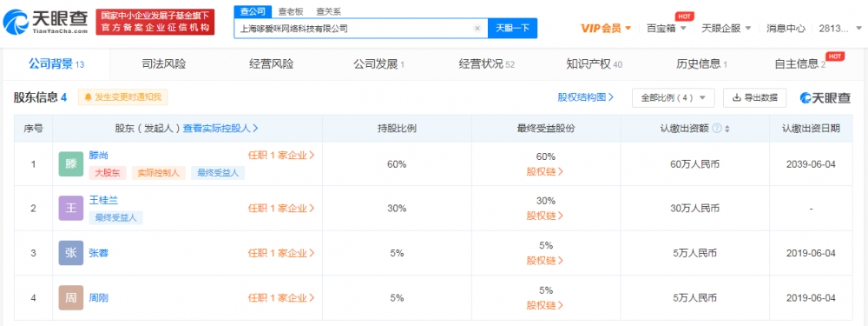Click the help icon beside 认缴出资额
868x326 pixels.
[x=717, y=129]
